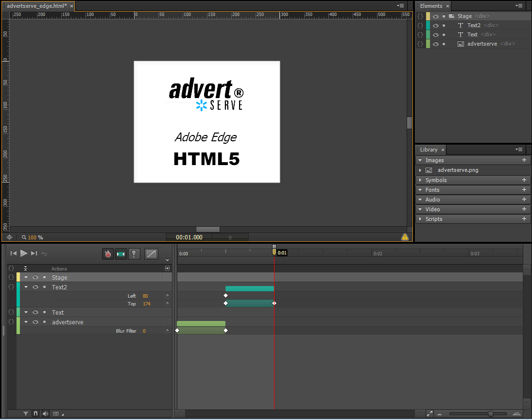Hide Text2 using timeline eye icon
532x420 pixels.
(x=35, y=287)
